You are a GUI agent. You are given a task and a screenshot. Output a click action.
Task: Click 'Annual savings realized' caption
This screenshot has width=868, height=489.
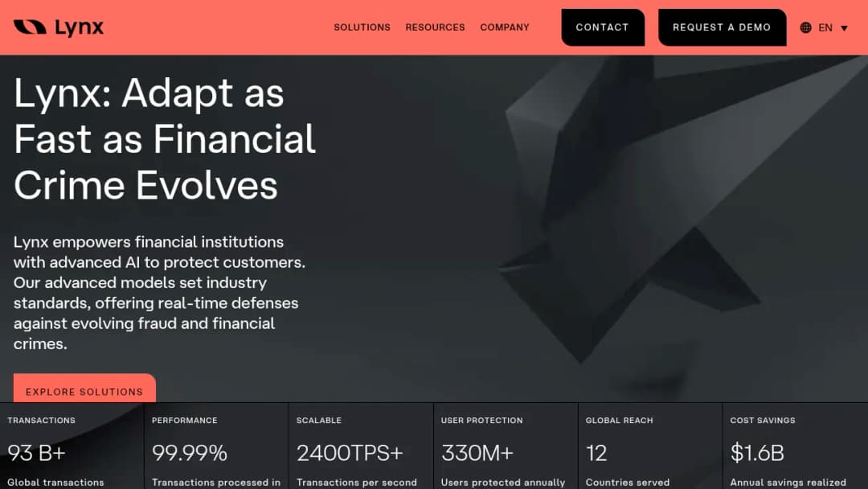[x=788, y=483]
